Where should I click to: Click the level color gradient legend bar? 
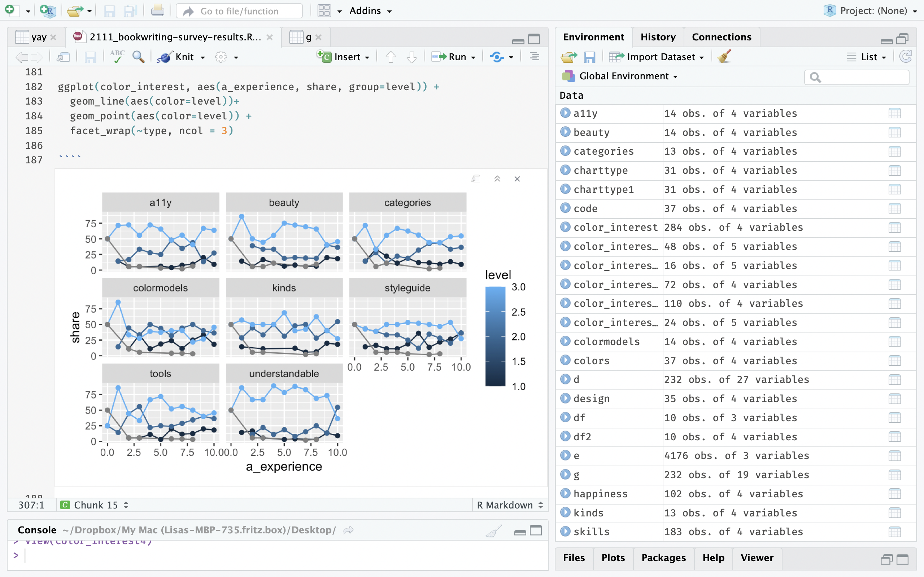click(x=495, y=336)
